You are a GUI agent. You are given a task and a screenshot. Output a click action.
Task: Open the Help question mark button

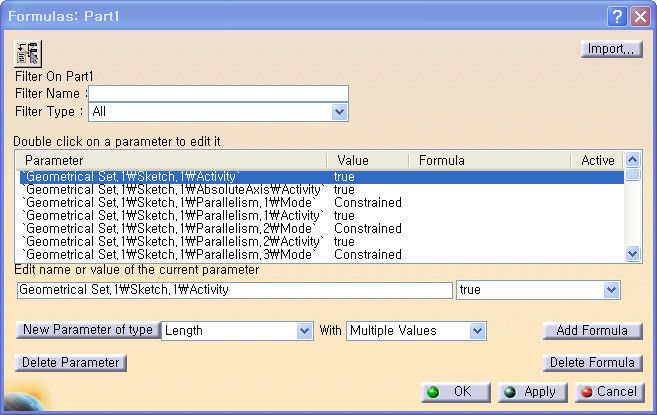pos(617,16)
